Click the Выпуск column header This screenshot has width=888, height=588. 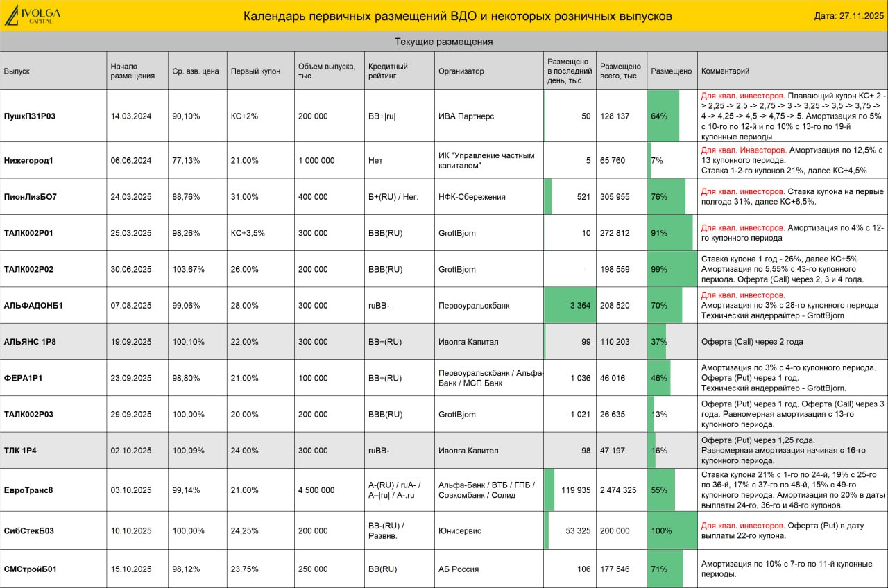pyautogui.click(x=17, y=71)
